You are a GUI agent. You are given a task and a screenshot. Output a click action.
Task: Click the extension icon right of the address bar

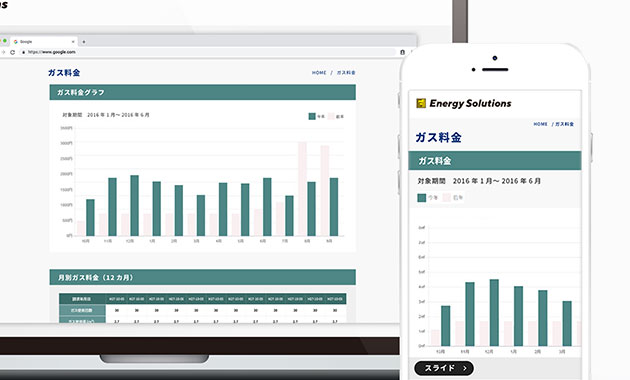tap(402, 52)
